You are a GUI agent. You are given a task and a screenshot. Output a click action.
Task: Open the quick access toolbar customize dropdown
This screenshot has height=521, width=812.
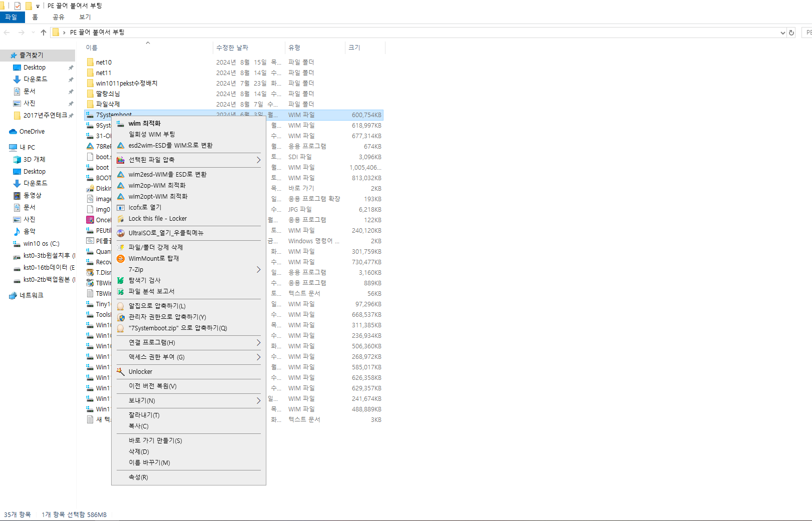tap(38, 6)
